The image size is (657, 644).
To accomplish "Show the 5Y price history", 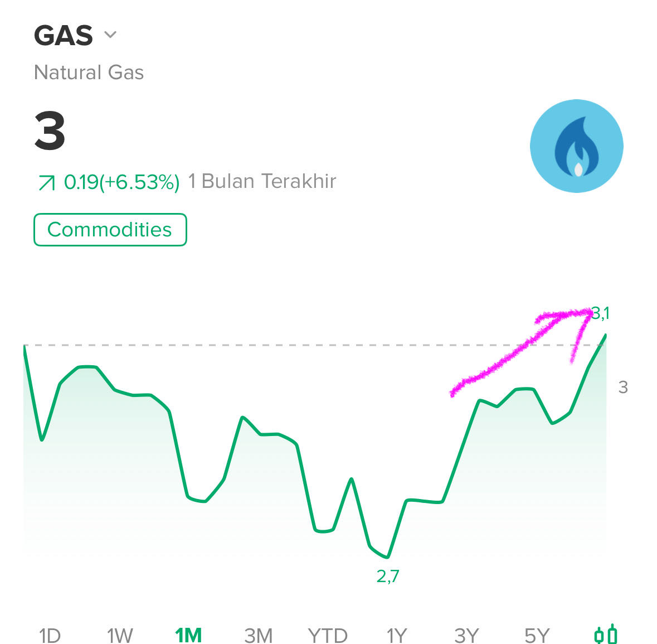I will coord(537,636).
